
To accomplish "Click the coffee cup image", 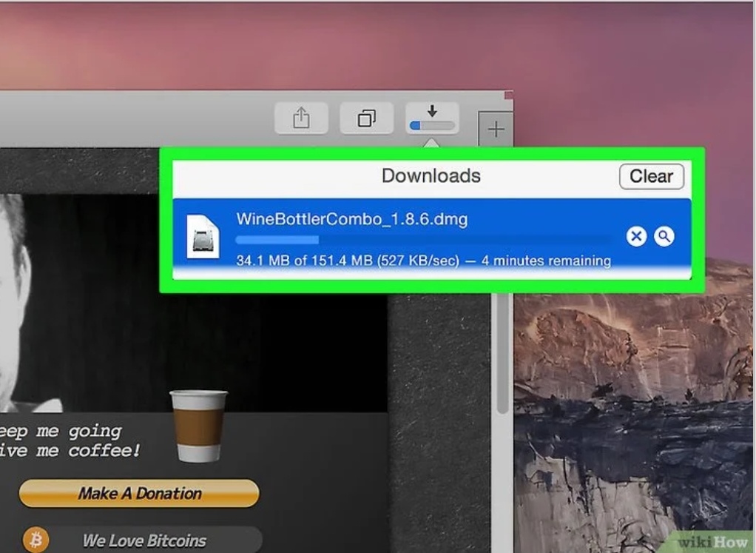I will 198,426.
